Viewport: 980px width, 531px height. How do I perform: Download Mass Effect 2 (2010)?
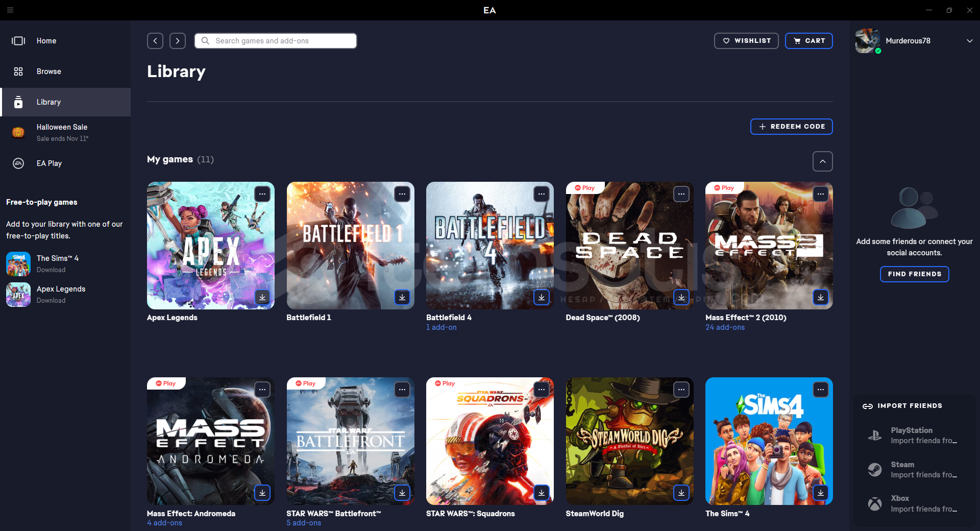(x=821, y=297)
